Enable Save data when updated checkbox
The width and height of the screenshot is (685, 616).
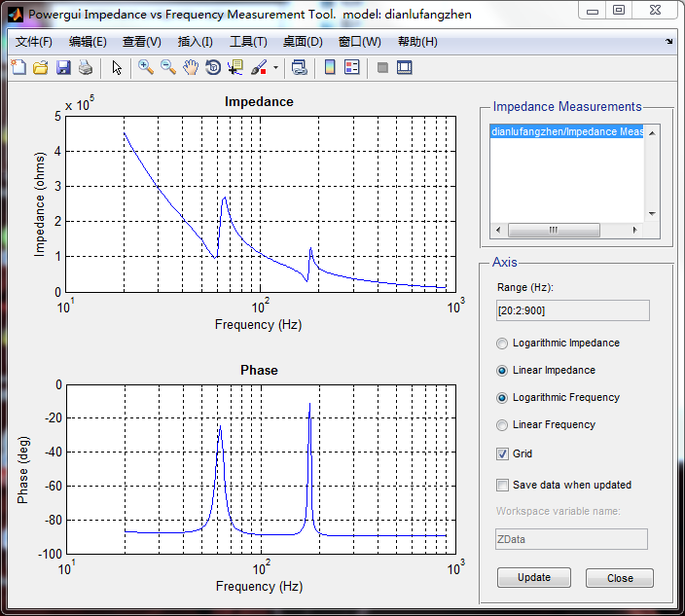502,485
